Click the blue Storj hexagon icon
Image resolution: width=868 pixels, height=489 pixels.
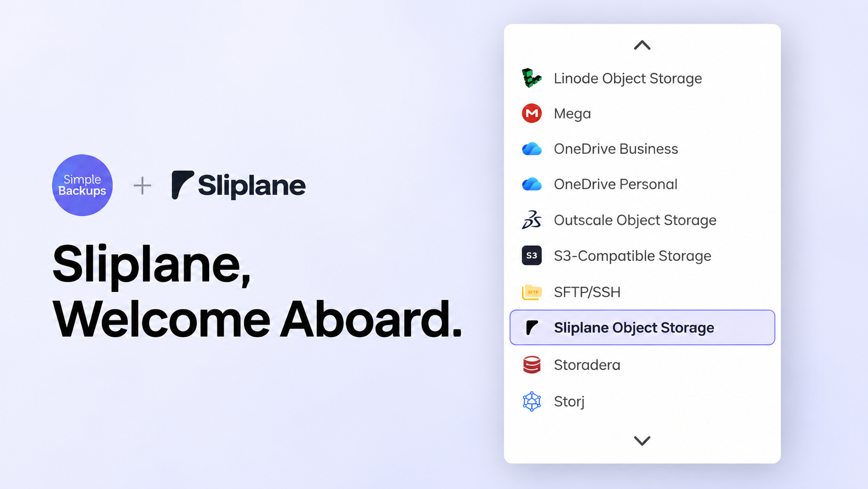click(532, 401)
